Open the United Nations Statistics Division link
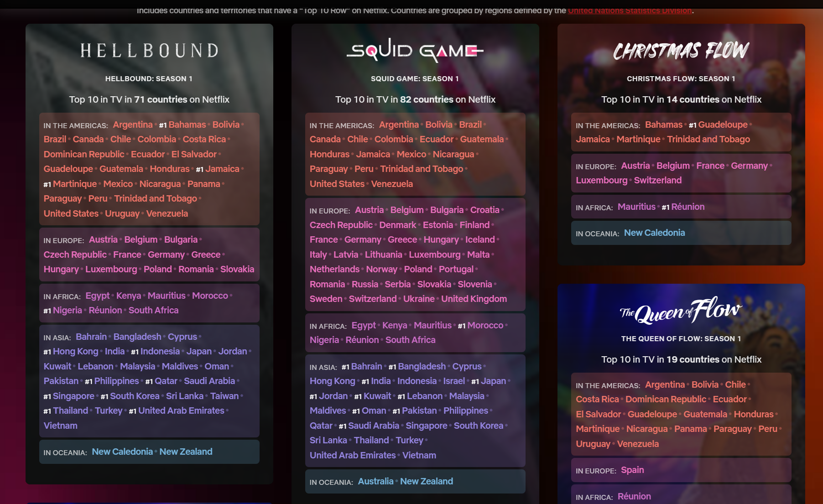The width and height of the screenshot is (823, 504). pyautogui.click(x=630, y=10)
